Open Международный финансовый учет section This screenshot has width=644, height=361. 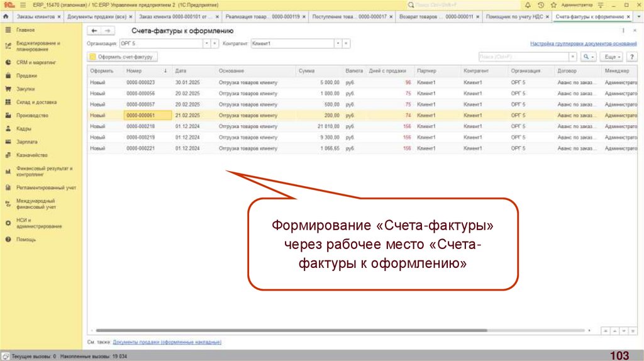coord(36,204)
